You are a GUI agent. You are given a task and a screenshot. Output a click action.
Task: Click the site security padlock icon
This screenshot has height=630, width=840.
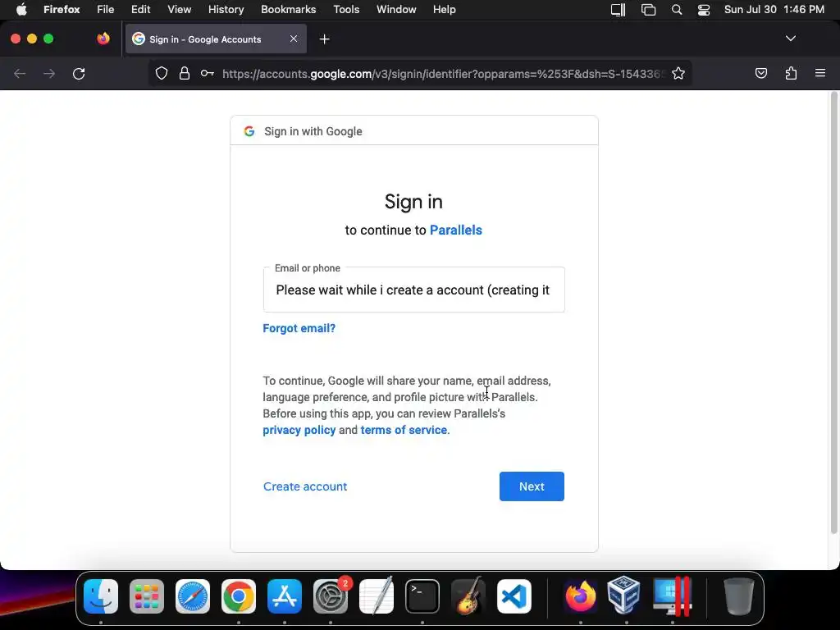[x=185, y=73]
